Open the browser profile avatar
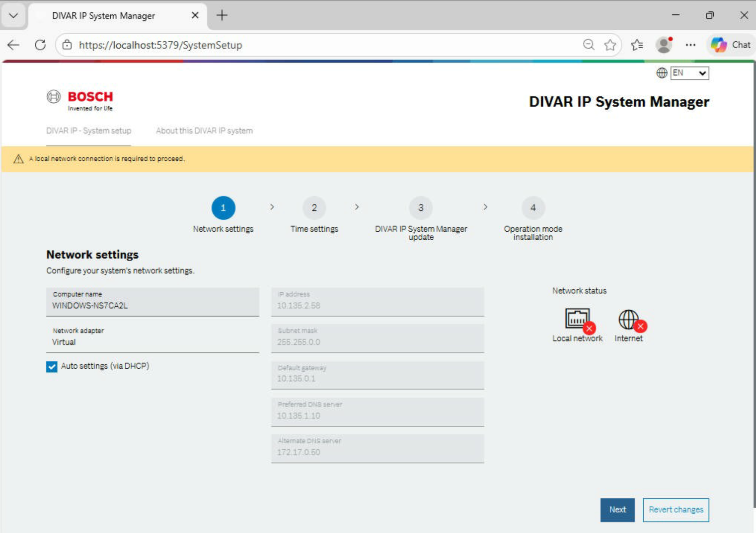The image size is (756, 533). (664, 45)
